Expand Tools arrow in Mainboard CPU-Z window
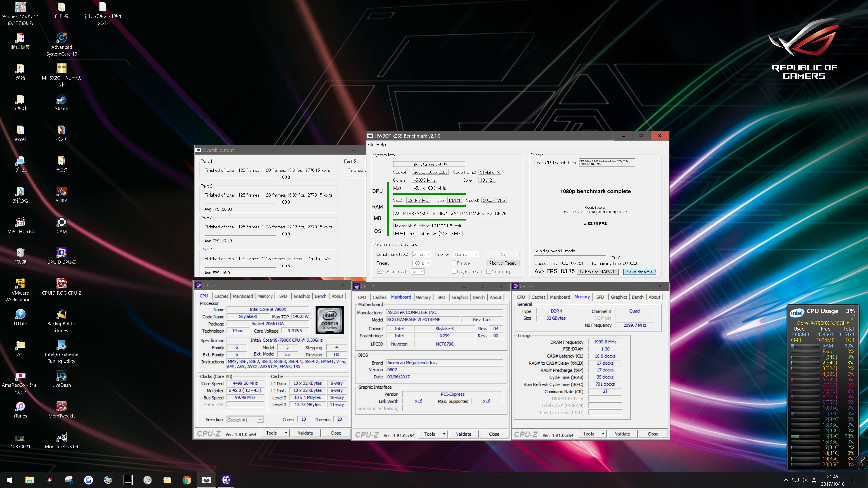Viewport: 868px width, 488px height. (444, 434)
